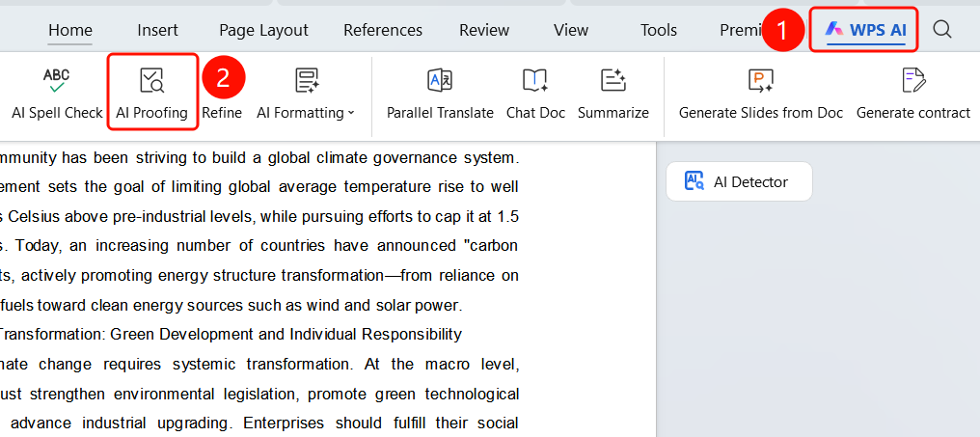Open the References tab
This screenshot has height=437, width=980.
point(383,30)
